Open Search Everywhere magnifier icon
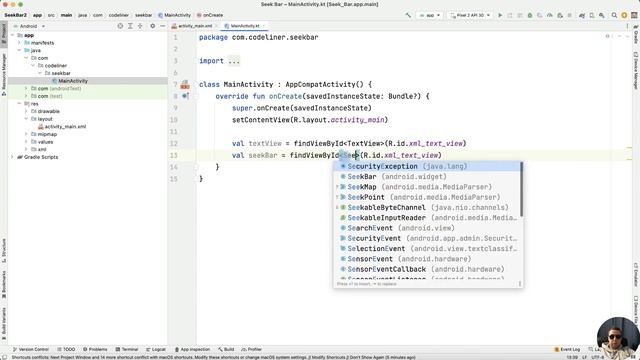The width and height of the screenshot is (640, 360). (614, 15)
